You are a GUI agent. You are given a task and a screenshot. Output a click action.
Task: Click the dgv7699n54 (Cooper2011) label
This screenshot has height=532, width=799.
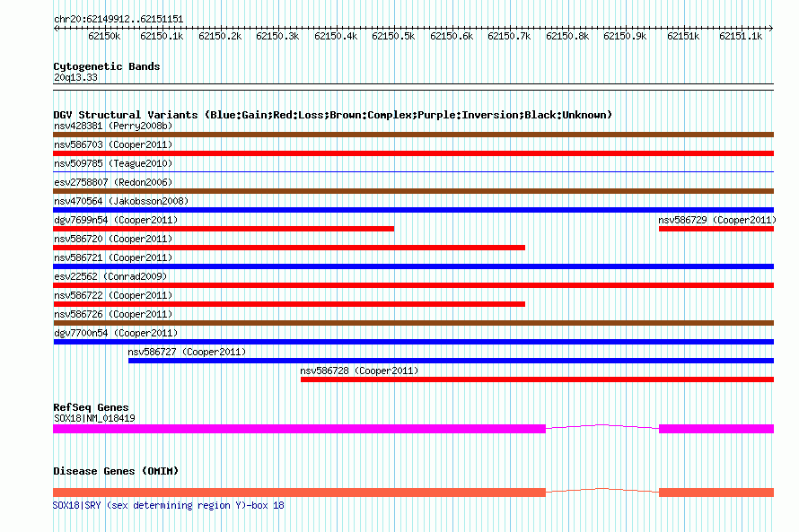click(x=116, y=220)
